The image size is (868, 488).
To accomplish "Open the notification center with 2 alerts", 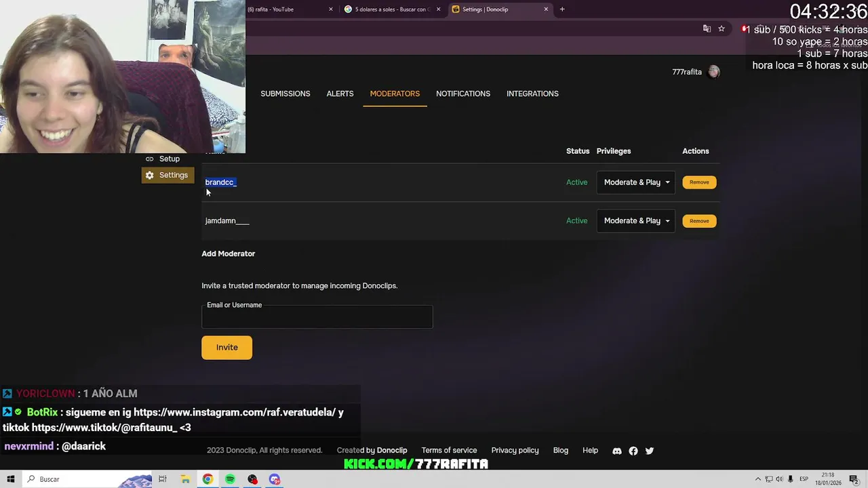I will coord(854,479).
